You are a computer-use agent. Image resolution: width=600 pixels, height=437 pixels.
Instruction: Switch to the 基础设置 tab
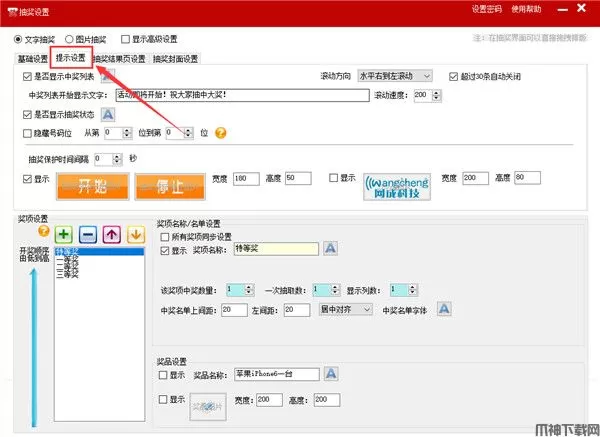[32, 58]
